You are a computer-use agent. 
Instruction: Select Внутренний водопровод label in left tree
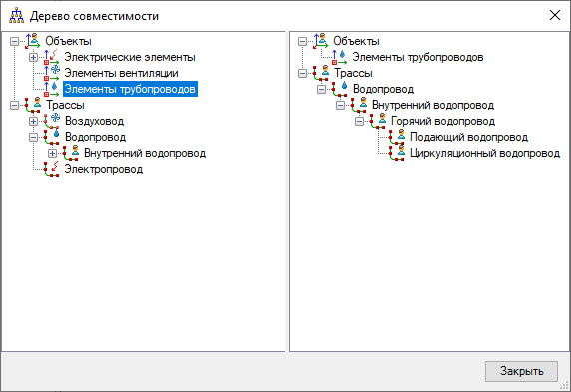coord(145,154)
